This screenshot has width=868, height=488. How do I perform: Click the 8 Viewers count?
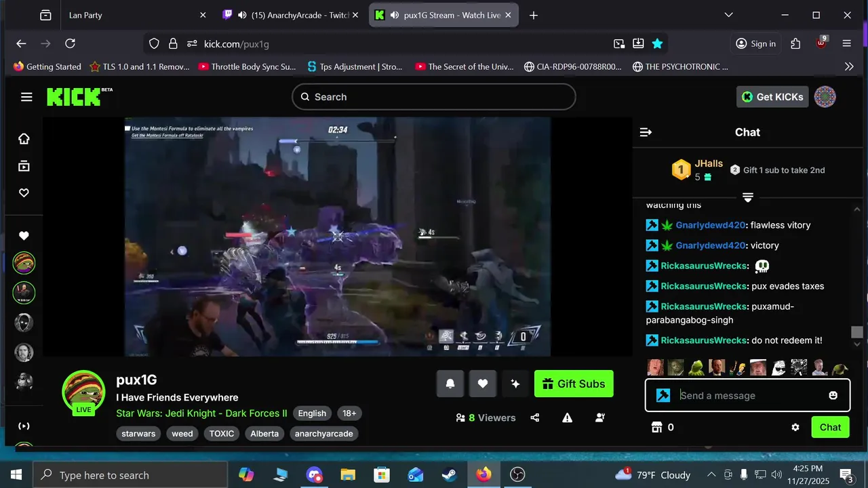(x=486, y=418)
